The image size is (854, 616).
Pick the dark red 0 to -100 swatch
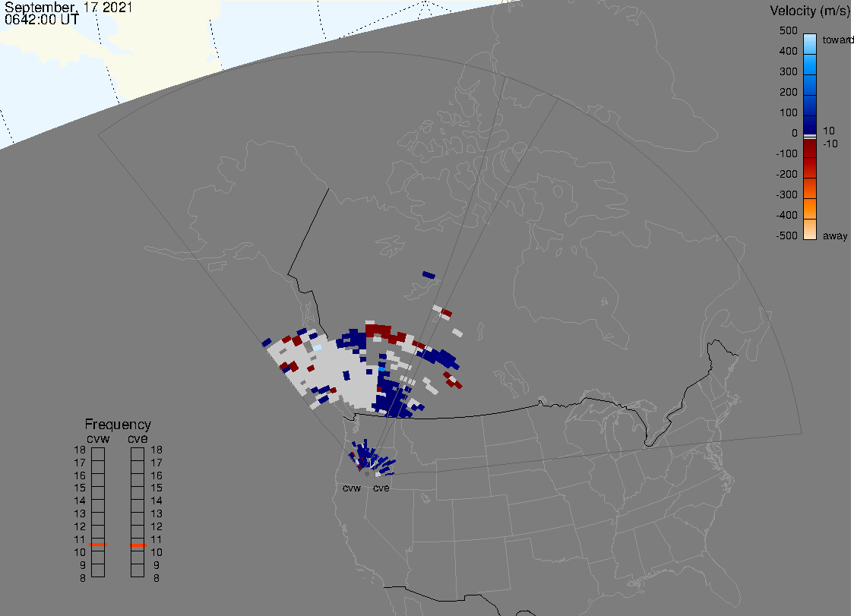(809, 148)
